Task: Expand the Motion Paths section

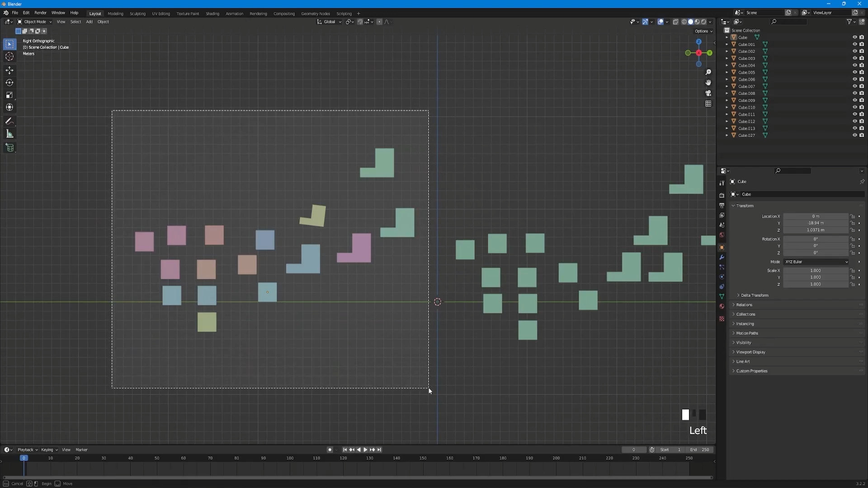Action: tap(747, 333)
